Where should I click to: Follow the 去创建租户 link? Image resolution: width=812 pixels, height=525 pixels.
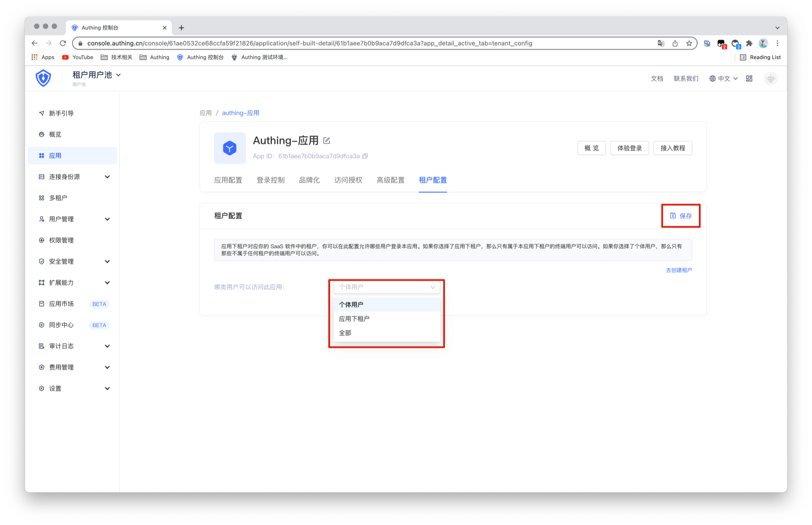tap(678, 270)
